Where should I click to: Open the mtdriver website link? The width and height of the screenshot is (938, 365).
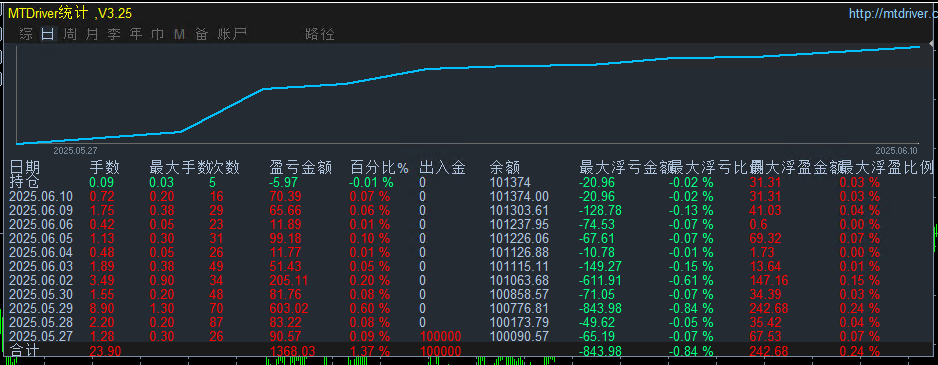tap(893, 13)
